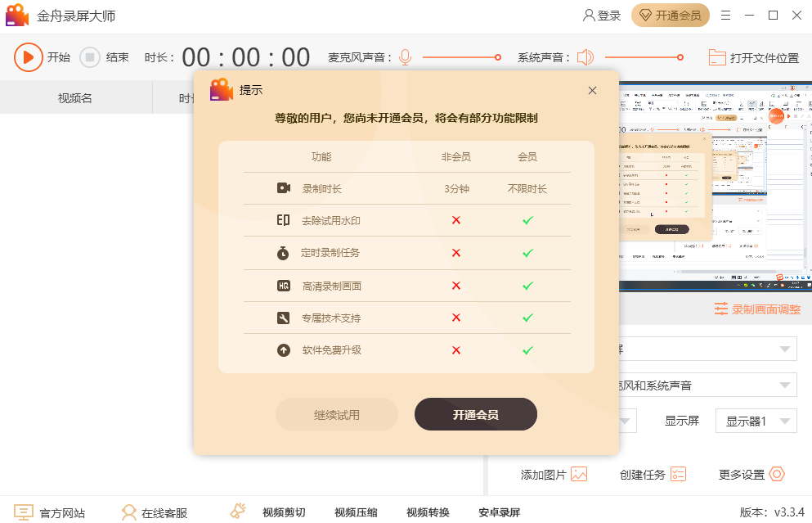Viewport: 812px width, 523px height.
Task: Click the 定时录制任务 row text
Action: point(330,253)
